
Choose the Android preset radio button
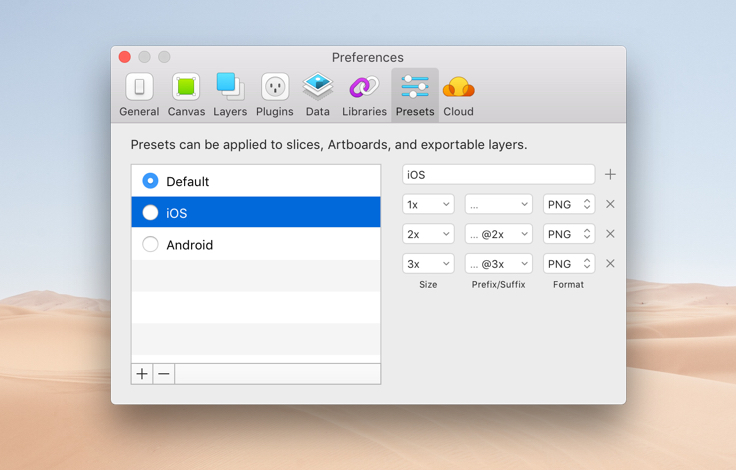(x=150, y=245)
